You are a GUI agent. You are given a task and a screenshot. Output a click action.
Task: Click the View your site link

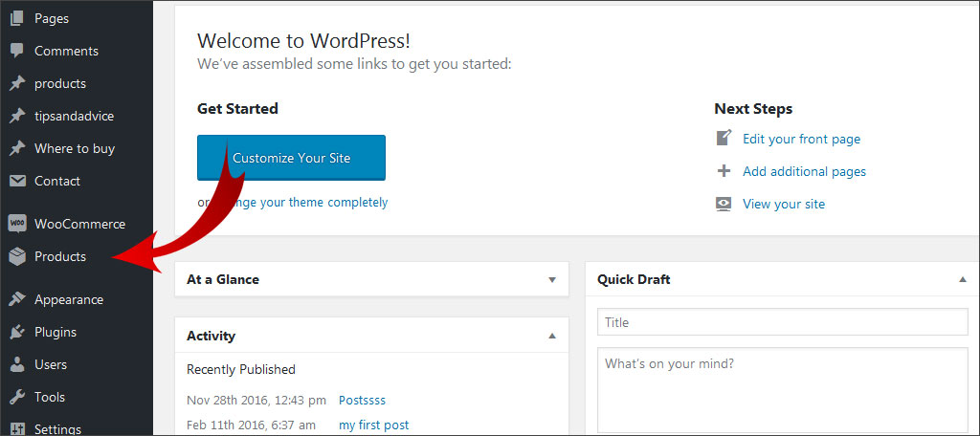click(x=783, y=204)
